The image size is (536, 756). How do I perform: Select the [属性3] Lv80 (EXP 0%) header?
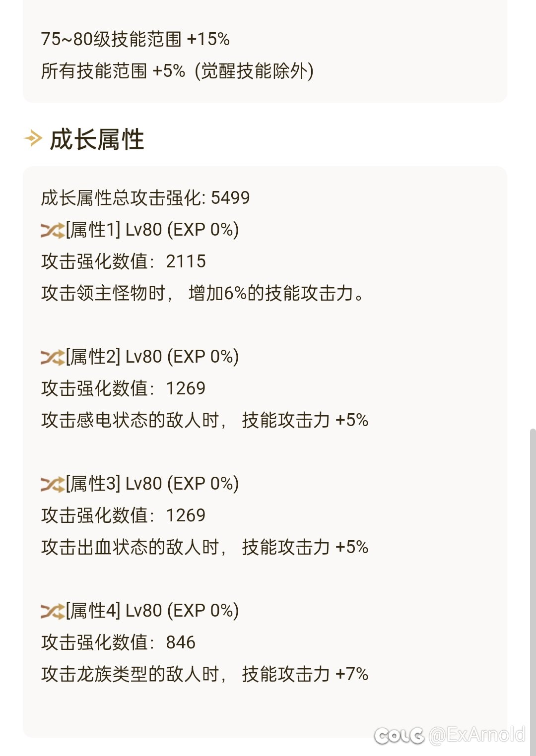[152, 484]
